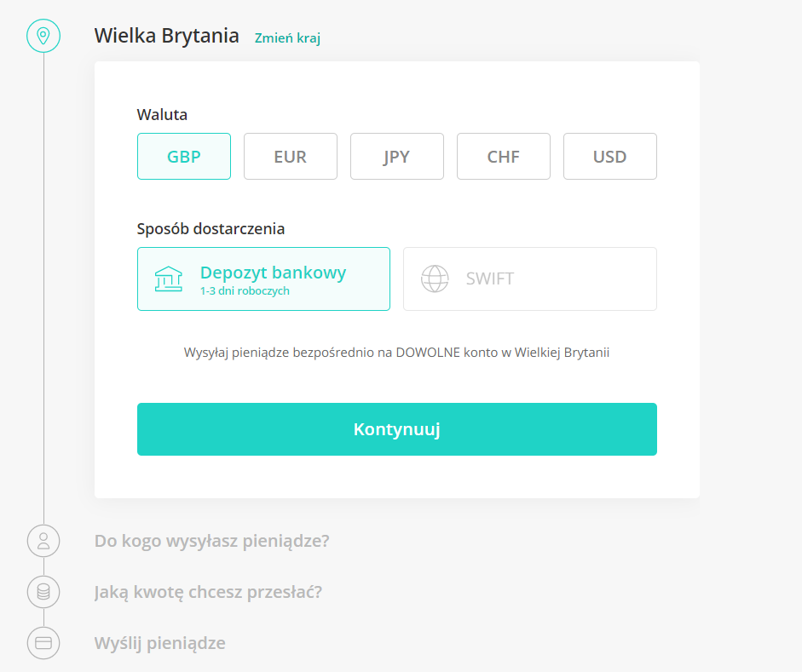Choose JPY as currency
The image size is (802, 672).
click(x=397, y=157)
